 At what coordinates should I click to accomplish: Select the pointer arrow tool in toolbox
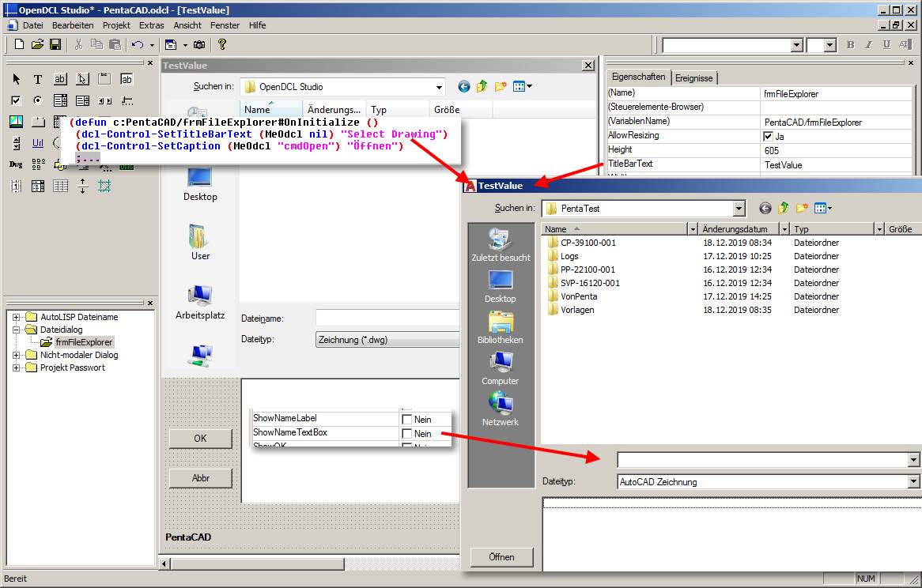click(x=17, y=79)
